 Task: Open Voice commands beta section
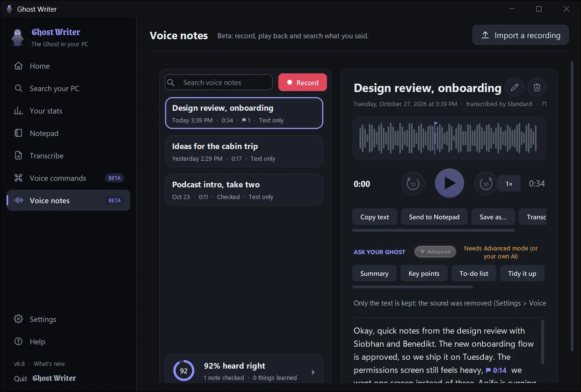pos(68,178)
